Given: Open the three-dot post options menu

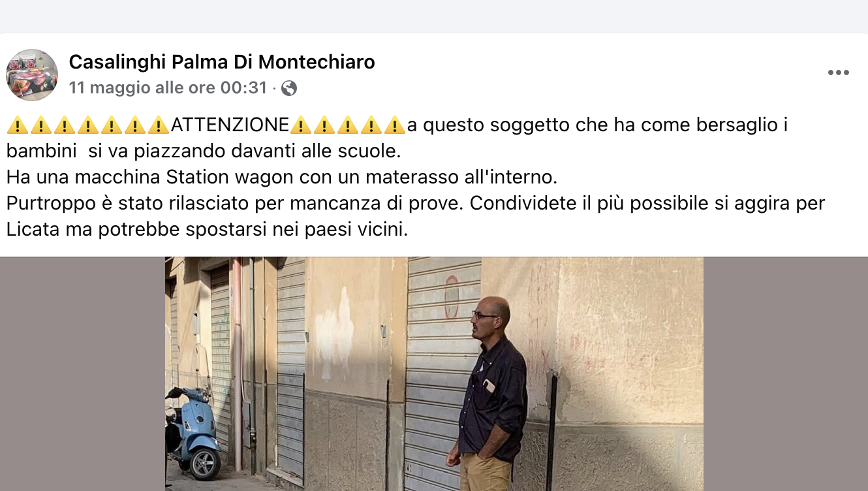Looking at the screenshot, I should [839, 72].
